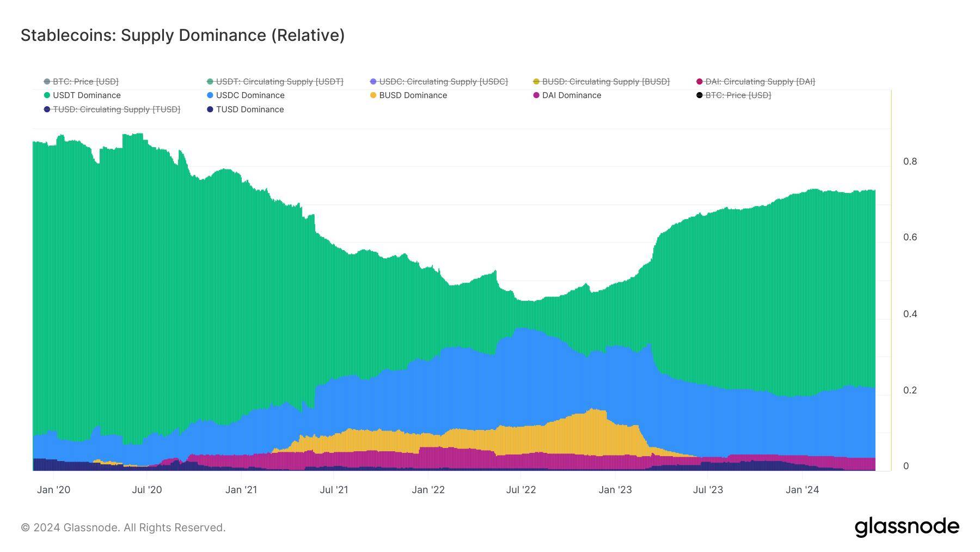Click the dark navy dot next to TUSD Dominance

pos(210,110)
